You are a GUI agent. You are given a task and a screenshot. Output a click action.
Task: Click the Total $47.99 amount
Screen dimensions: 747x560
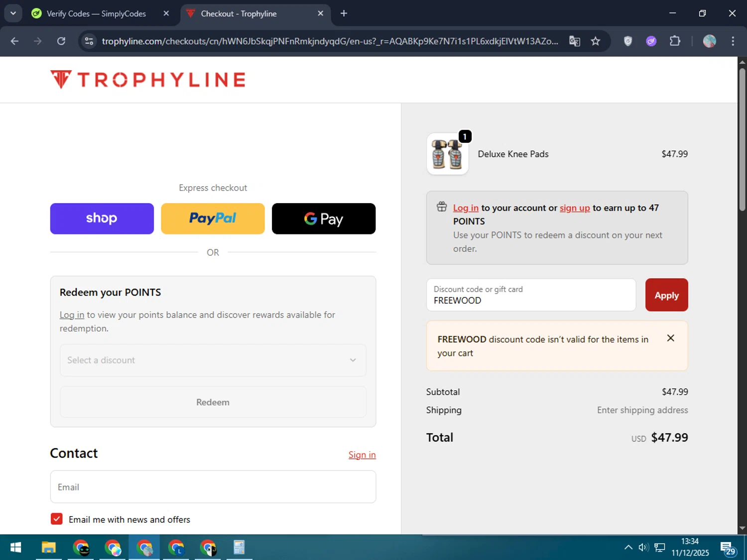click(x=669, y=438)
